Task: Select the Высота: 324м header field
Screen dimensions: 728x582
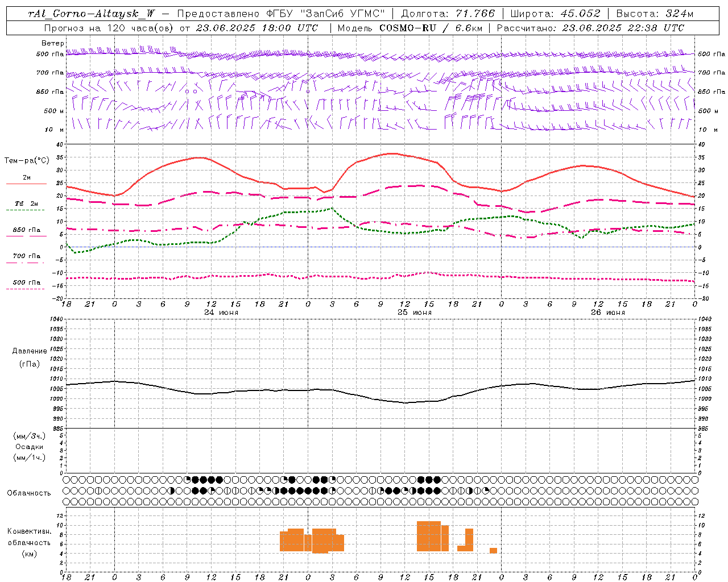Action: [x=655, y=14]
